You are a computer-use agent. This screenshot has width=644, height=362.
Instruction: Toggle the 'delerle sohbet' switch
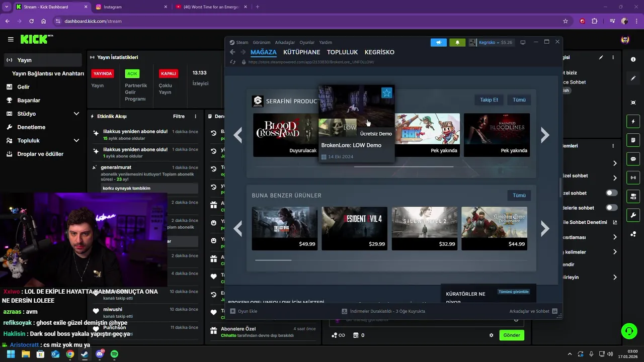(x=611, y=208)
